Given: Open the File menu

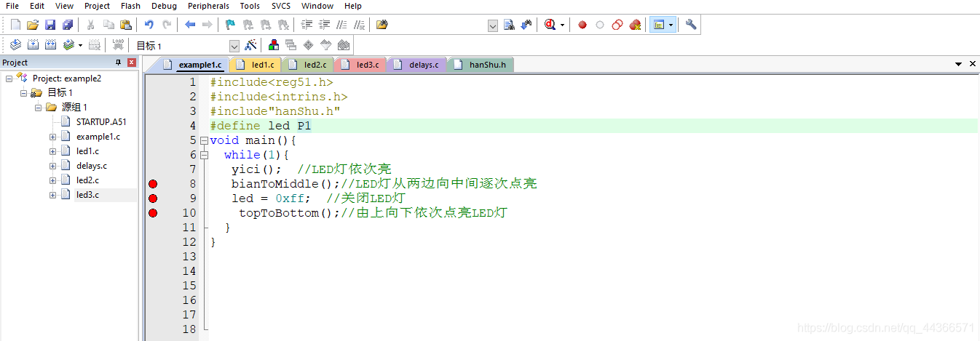Looking at the screenshot, I should [12, 6].
